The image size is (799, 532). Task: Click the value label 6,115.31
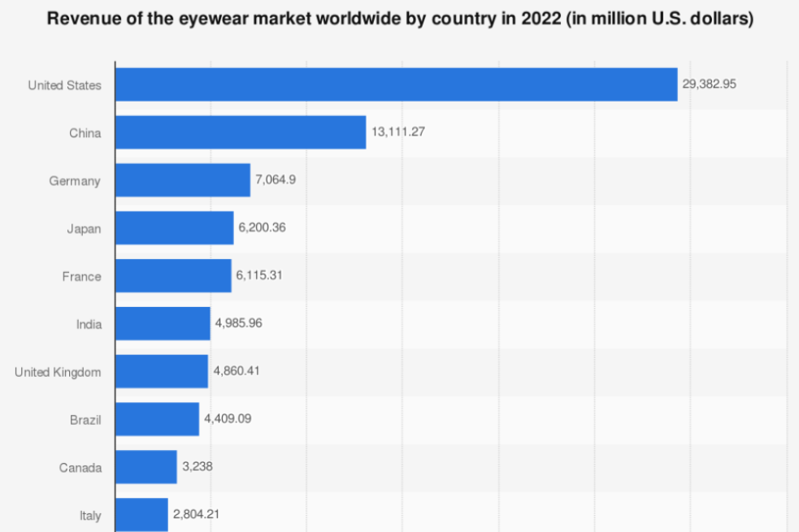coord(258,275)
